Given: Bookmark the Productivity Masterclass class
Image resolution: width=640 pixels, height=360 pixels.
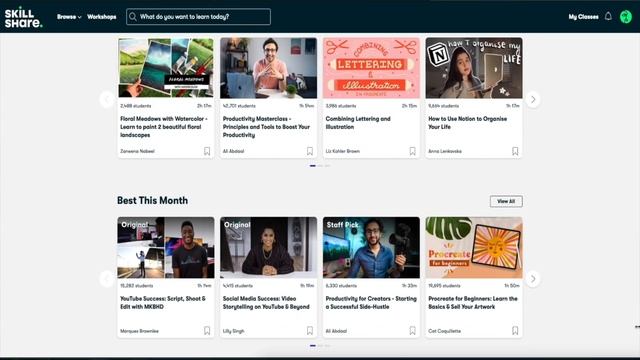Looking at the screenshot, I should [x=310, y=151].
